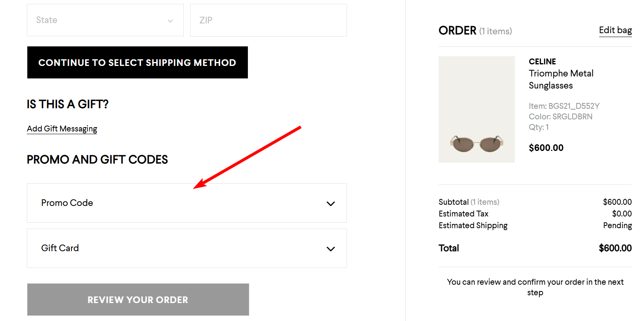Click the State dropdown chevron arrow
Viewport: 644px width, 321px height.
click(170, 21)
